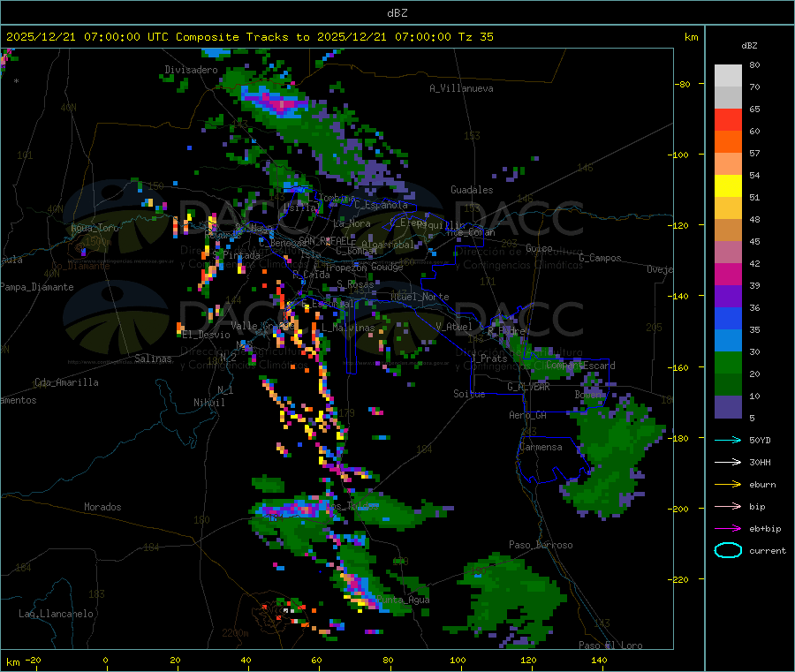This screenshot has width=795, height=672.
Task: Click the Paso_El_Loro map label
Action: (x=610, y=646)
